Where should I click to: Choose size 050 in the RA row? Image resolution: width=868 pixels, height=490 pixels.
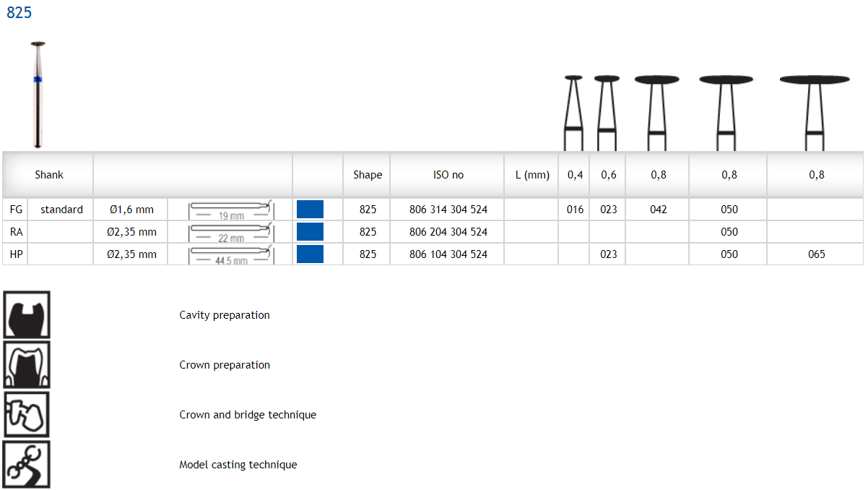point(729,232)
